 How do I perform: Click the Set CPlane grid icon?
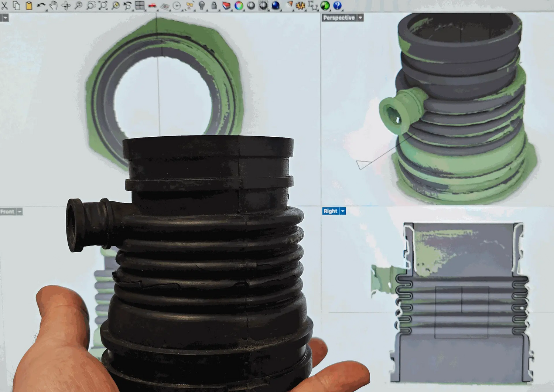pyautogui.click(x=165, y=6)
